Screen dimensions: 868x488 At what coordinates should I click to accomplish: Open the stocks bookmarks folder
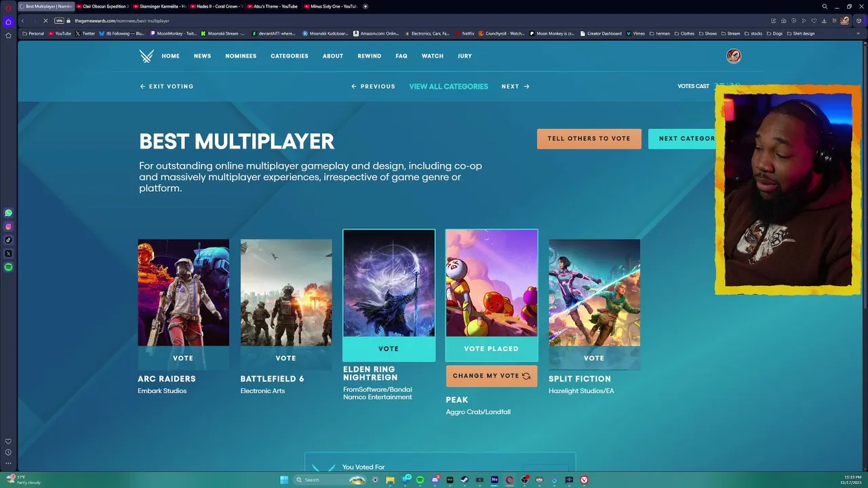pyautogui.click(x=753, y=33)
